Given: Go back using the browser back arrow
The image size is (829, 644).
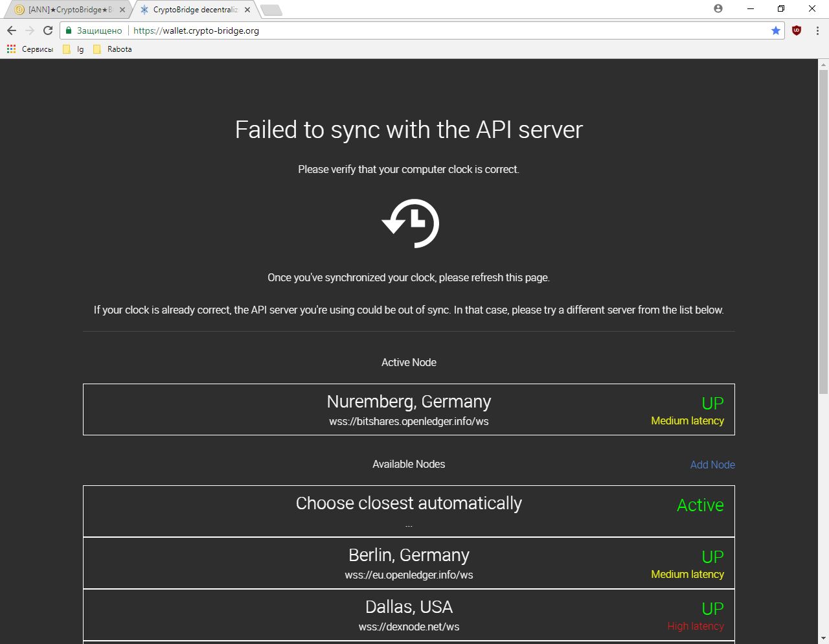Looking at the screenshot, I should [x=12, y=30].
